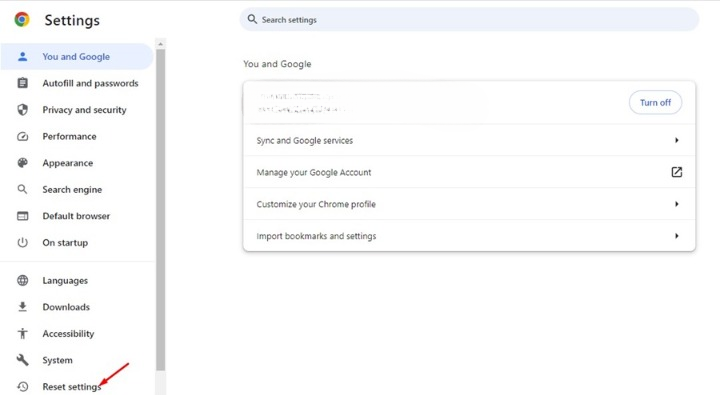Click the sidebar scrollbar thumb
Image resolution: width=720 pixels, height=395 pixels.
tap(160, 209)
